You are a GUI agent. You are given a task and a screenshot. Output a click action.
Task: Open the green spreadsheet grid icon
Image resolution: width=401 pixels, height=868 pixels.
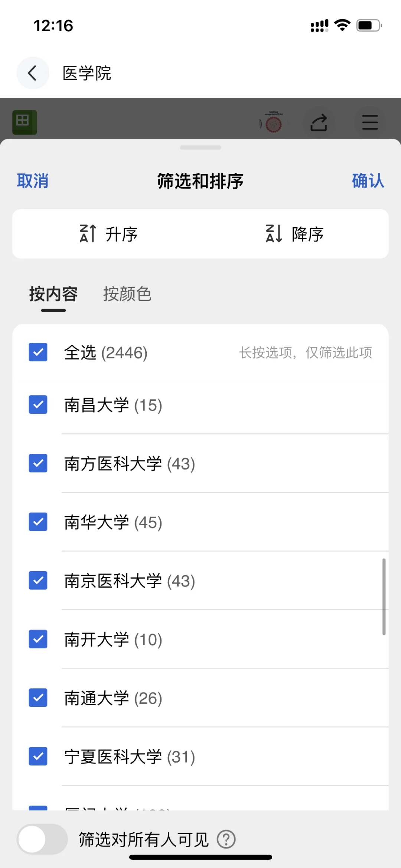tap(25, 122)
